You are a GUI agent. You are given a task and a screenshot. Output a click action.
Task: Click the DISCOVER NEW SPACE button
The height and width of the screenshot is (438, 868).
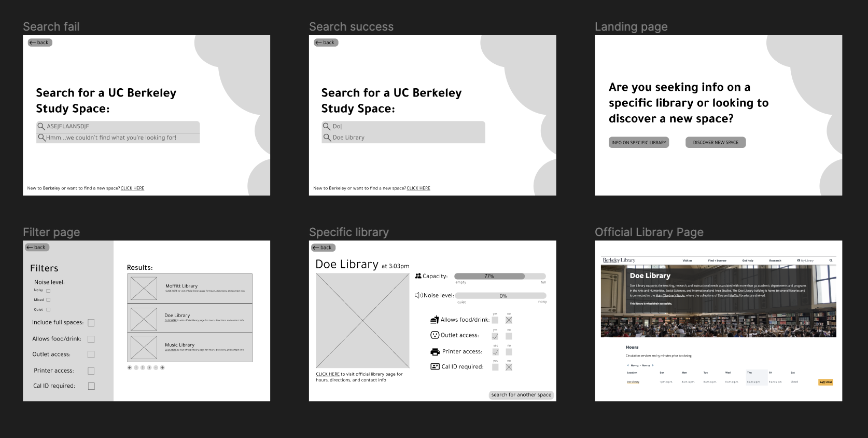tap(716, 142)
